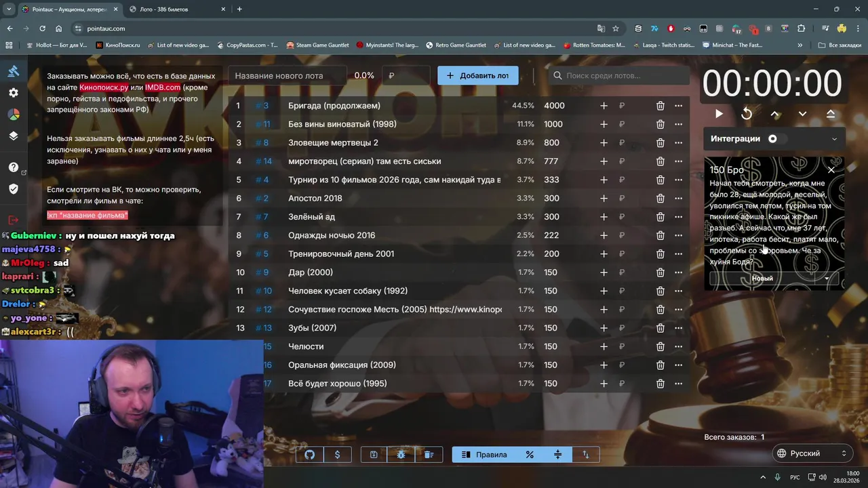Viewport: 868px width, 488px height.
Task: Open more options for Апостол 2018
Action: [679, 199]
